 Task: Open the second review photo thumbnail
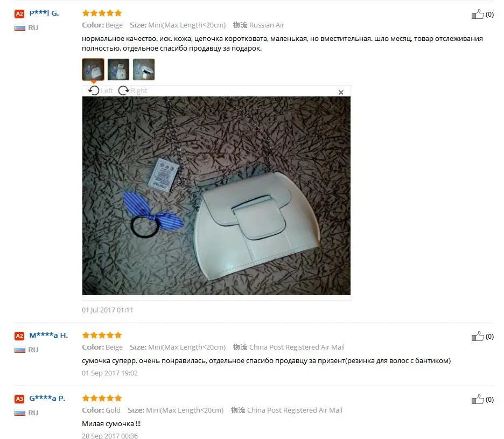tap(118, 69)
